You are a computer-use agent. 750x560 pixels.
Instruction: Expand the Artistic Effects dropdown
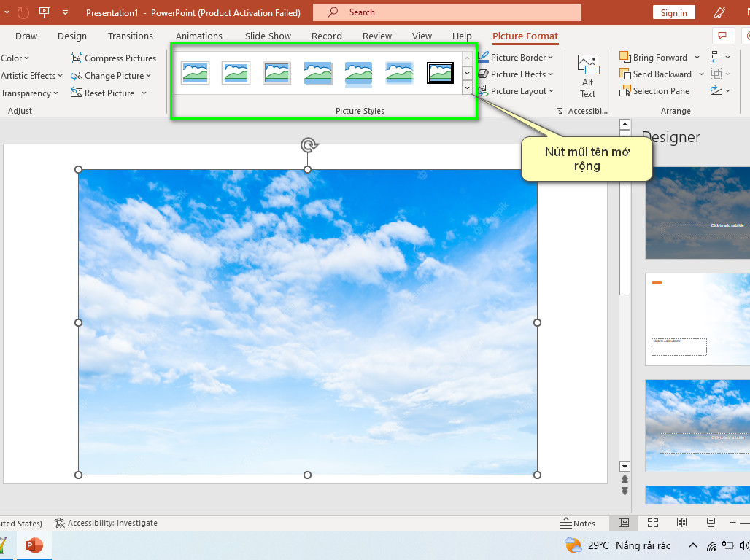coord(31,76)
